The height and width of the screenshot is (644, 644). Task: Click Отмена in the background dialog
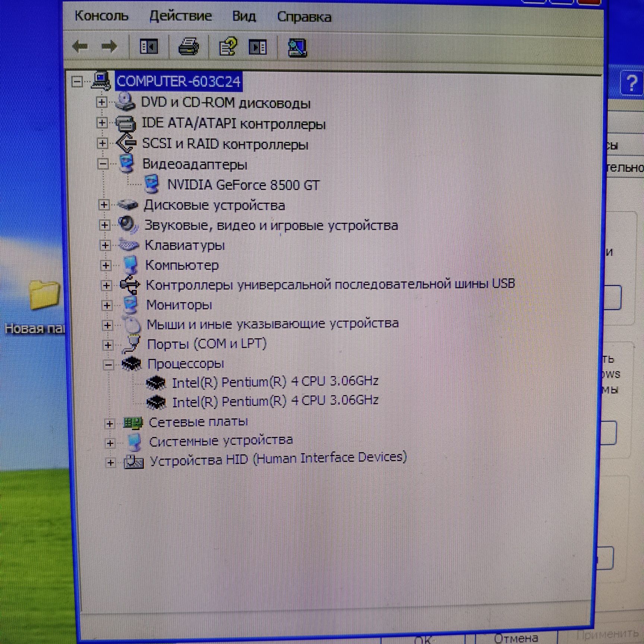click(516, 638)
